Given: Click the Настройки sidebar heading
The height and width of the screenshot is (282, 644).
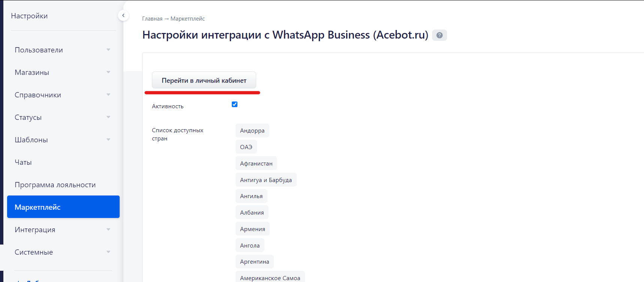Looking at the screenshot, I should tap(29, 16).
